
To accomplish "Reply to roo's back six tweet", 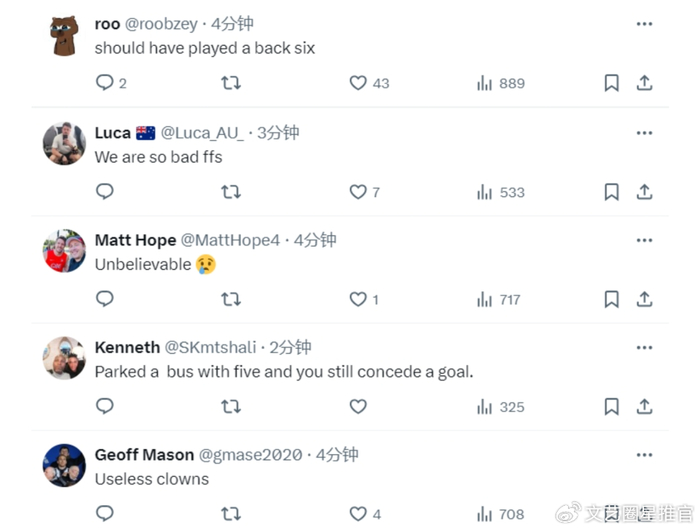I will 105,83.
